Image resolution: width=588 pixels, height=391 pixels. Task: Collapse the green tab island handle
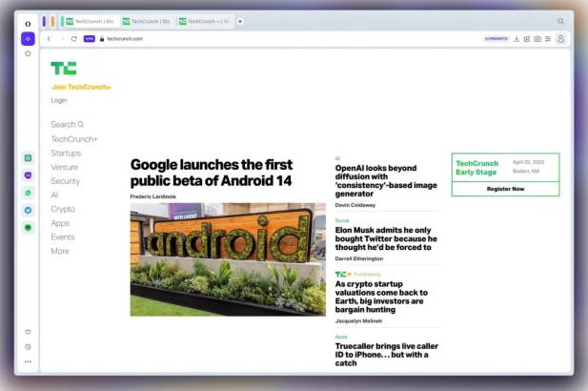coord(62,21)
